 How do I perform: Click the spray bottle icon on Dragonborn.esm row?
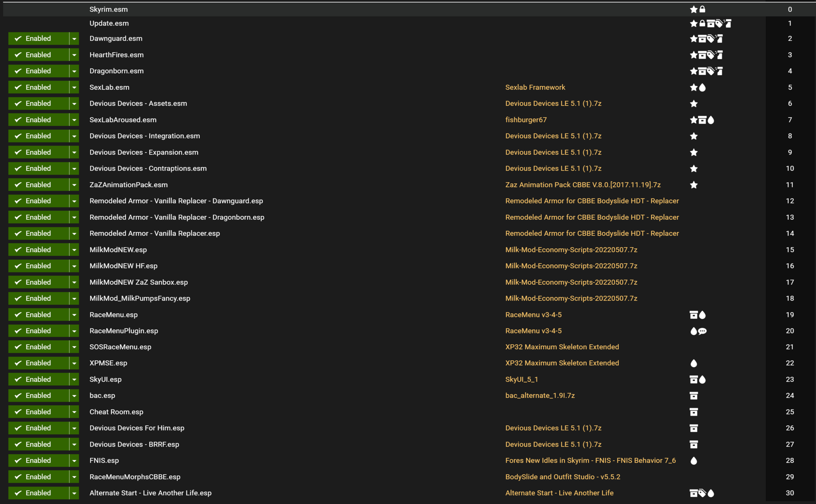click(x=719, y=71)
